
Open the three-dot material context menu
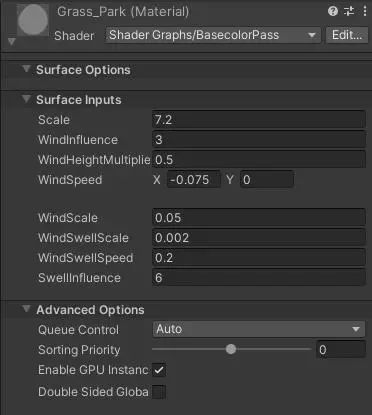click(x=365, y=11)
